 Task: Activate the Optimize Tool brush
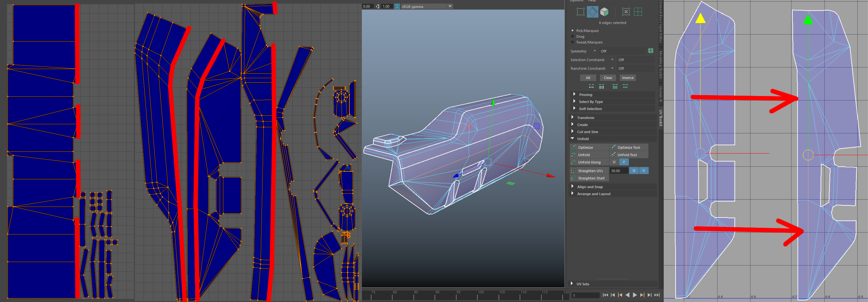(x=629, y=148)
